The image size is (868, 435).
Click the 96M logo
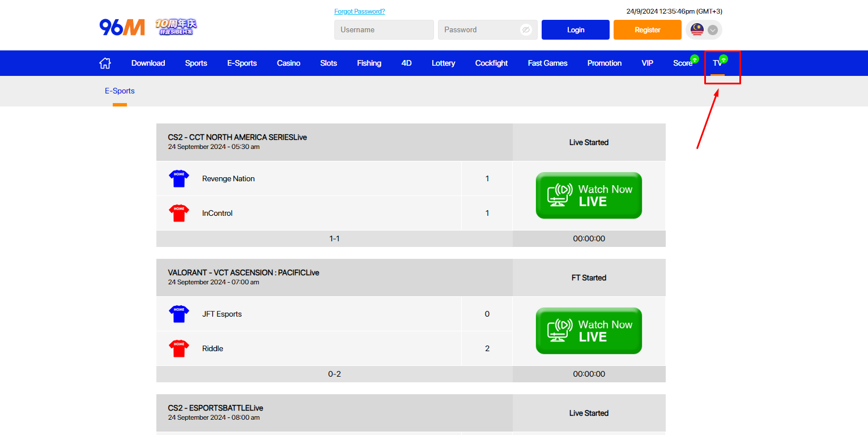pyautogui.click(x=122, y=27)
